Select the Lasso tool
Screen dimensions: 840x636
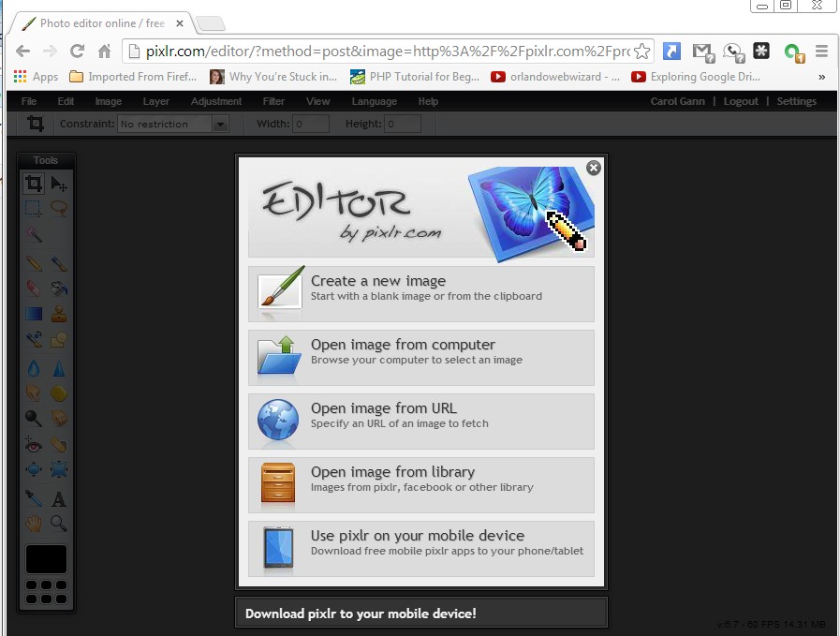click(59, 208)
